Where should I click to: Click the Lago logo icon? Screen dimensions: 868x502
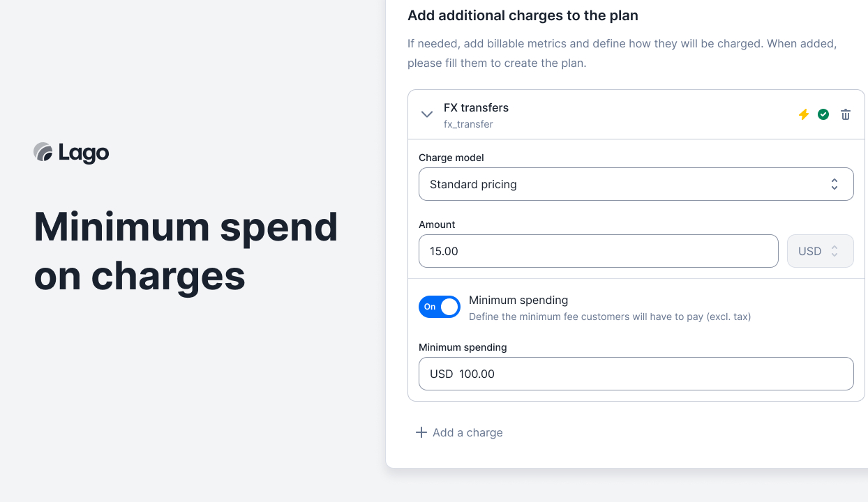pos(43,152)
